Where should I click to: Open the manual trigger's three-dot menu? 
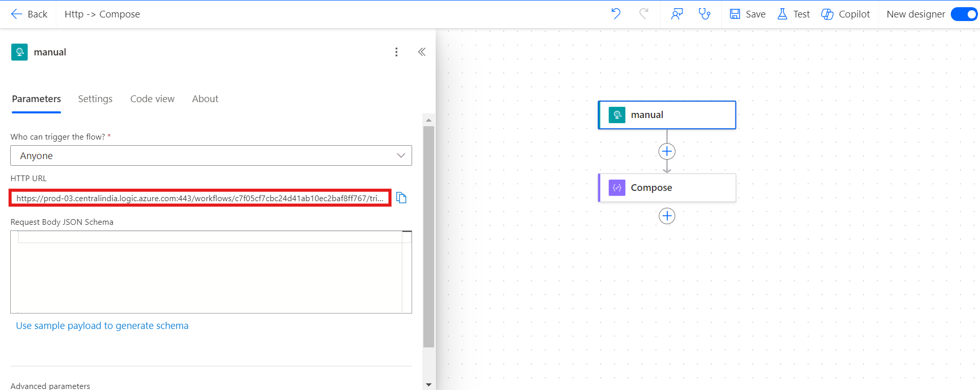(x=396, y=52)
